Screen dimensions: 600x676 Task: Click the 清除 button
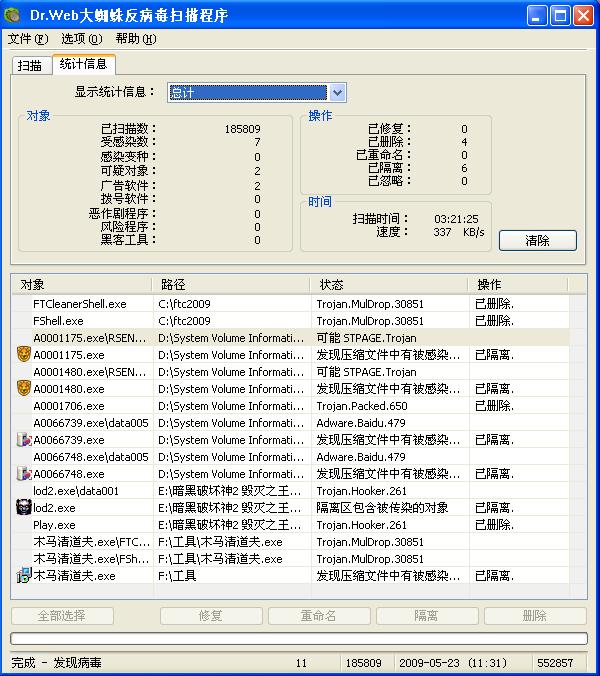[538, 241]
